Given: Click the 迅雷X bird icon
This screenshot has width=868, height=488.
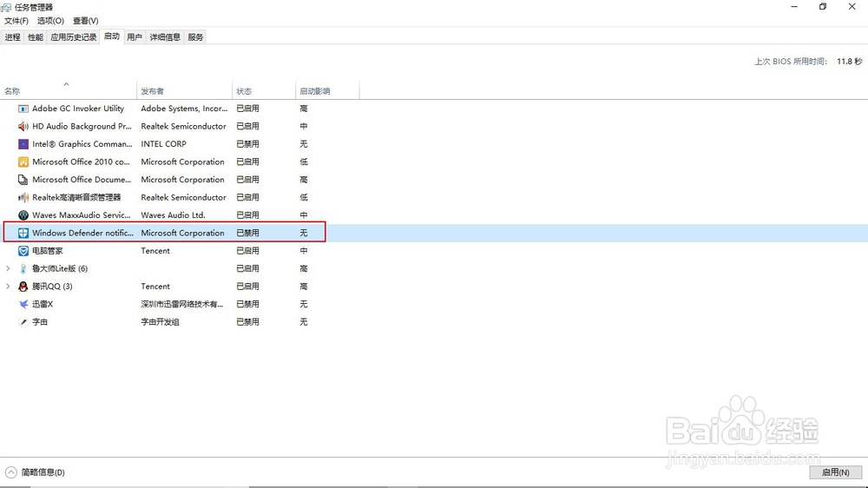Looking at the screenshot, I should (x=23, y=304).
